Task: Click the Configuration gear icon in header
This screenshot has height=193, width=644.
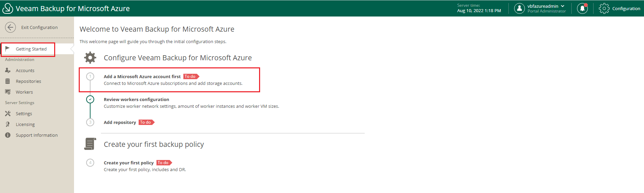Action: 604,8
